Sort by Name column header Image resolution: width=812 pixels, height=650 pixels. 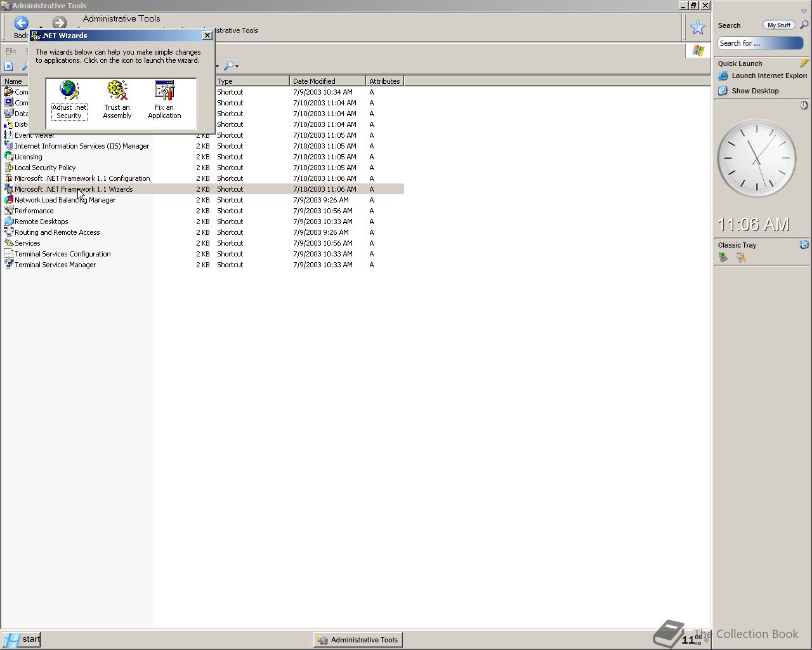(x=13, y=81)
